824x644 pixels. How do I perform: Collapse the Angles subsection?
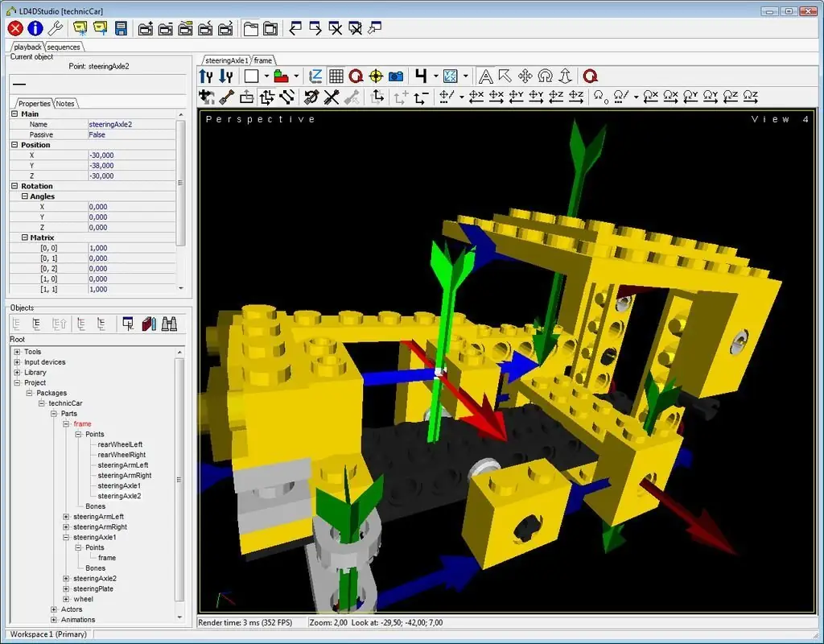pos(24,196)
